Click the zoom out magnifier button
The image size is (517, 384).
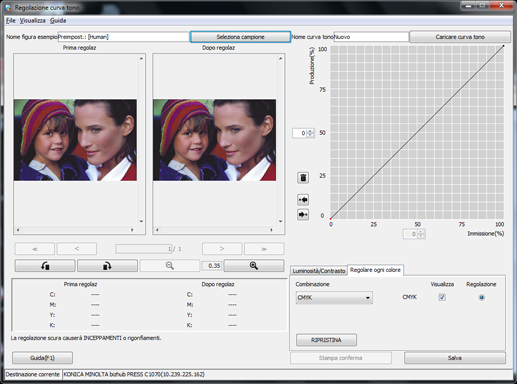(x=170, y=266)
